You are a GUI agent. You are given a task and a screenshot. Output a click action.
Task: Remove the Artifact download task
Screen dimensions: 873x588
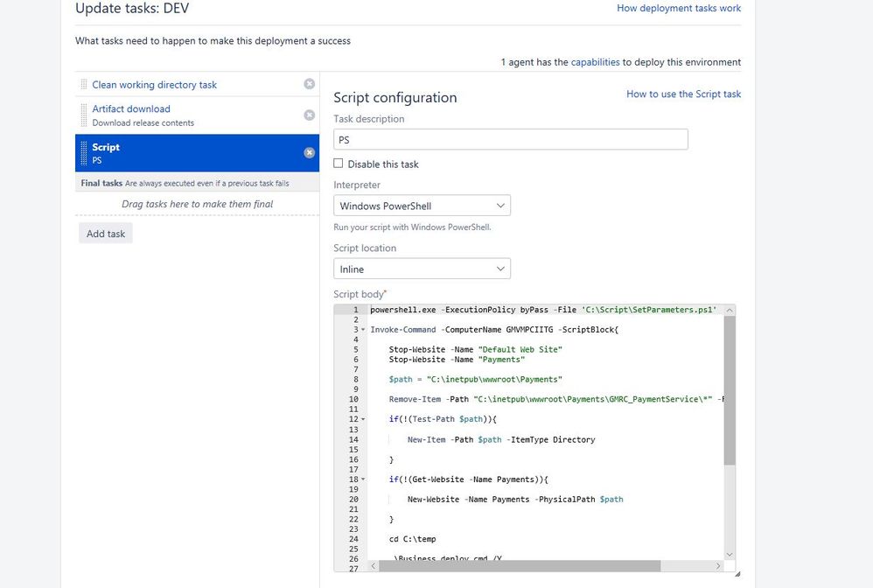click(x=309, y=115)
